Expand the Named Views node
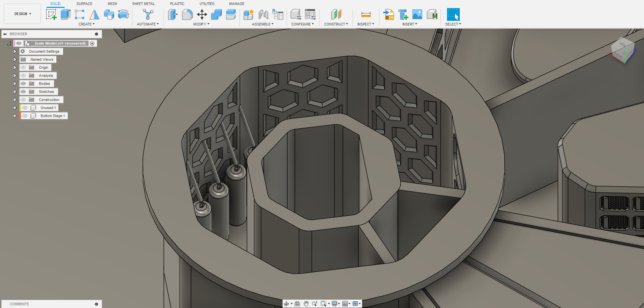 (x=15, y=59)
